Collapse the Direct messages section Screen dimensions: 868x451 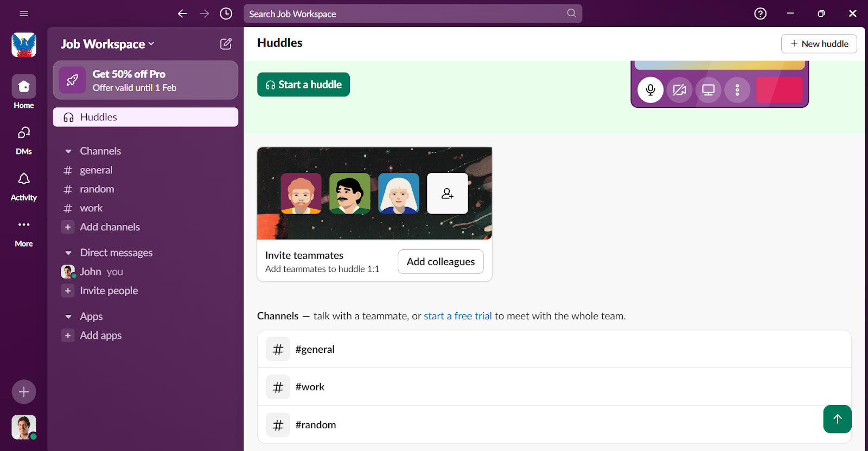click(68, 253)
